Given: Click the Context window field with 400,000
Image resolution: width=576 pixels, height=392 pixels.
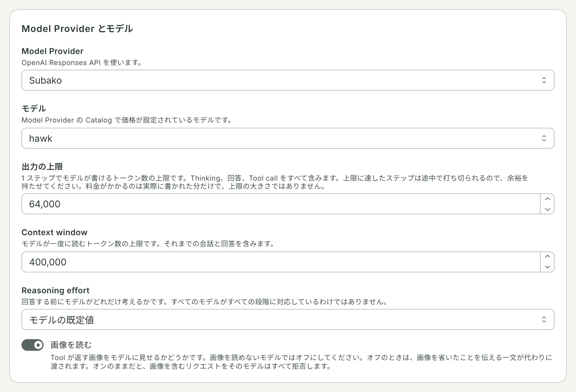Looking at the screenshot, I should point(281,262).
